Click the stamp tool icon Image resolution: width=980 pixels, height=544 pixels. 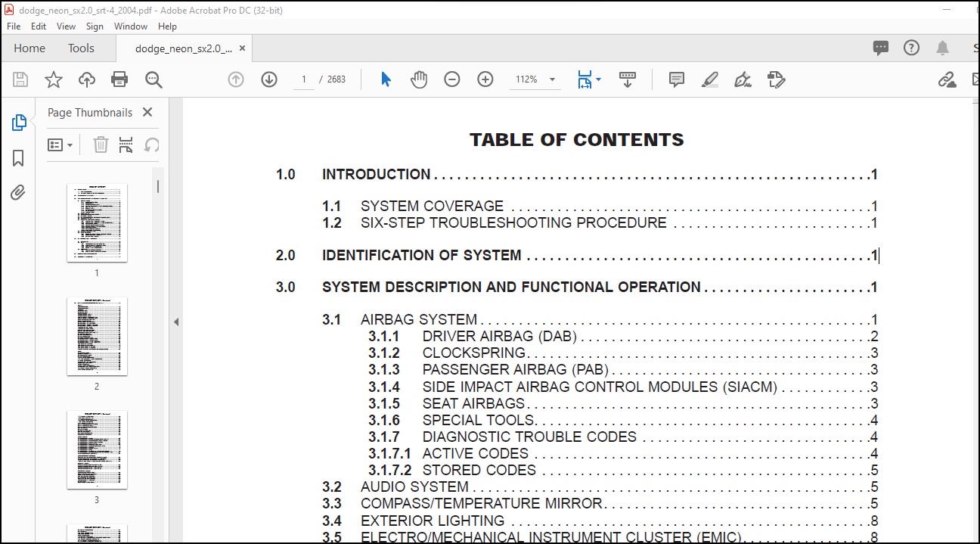(776, 79)
